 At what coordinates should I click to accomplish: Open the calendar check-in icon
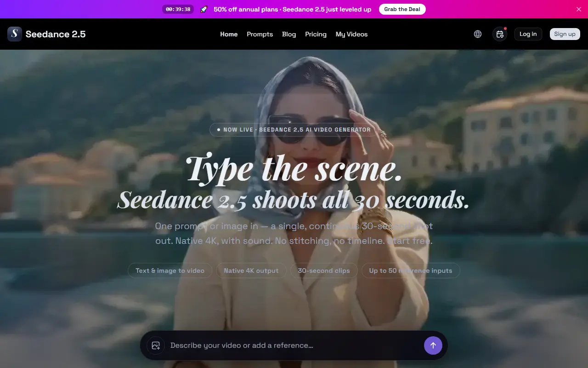coord(500,34)
